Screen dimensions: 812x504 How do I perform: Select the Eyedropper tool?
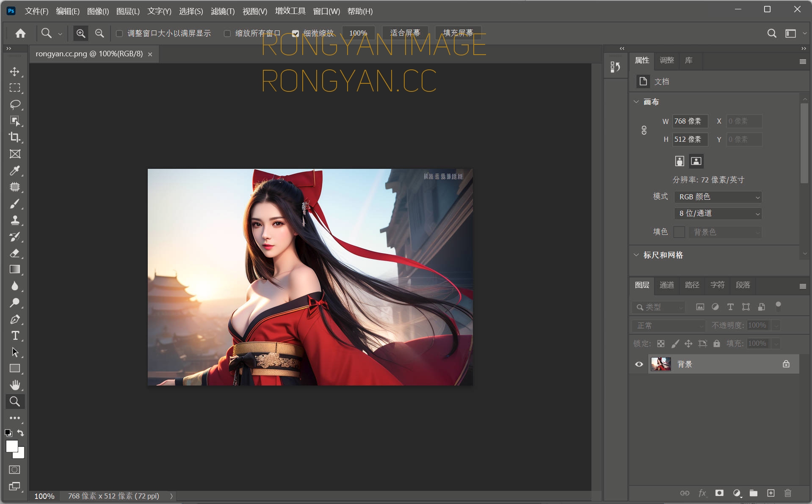pos(15,171)
